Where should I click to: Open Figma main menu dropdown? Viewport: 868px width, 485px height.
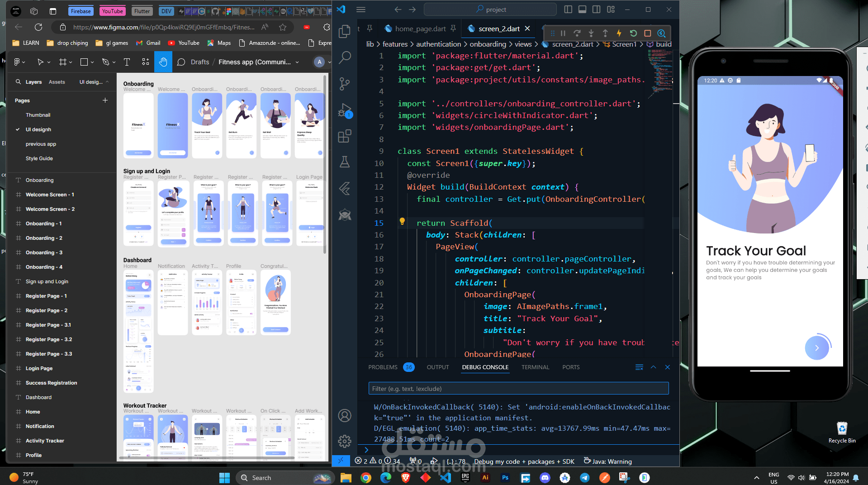[19, 62]
